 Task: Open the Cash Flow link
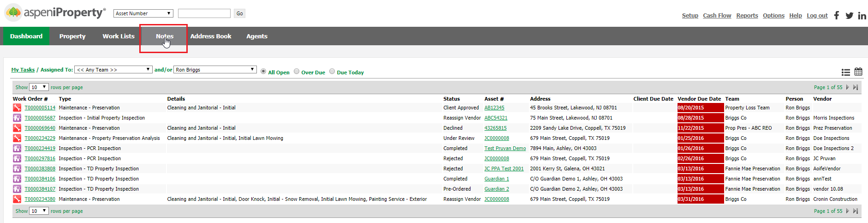(717, 16)
